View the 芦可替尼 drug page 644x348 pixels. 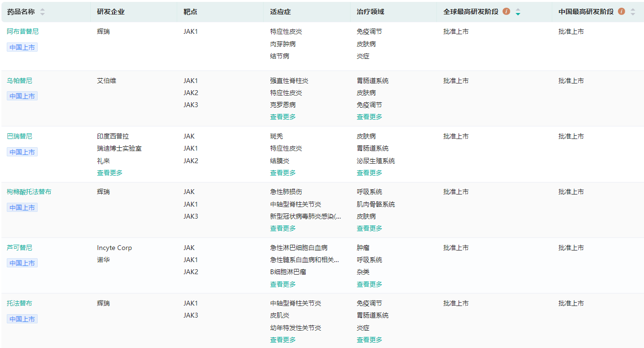coord(19,248)
